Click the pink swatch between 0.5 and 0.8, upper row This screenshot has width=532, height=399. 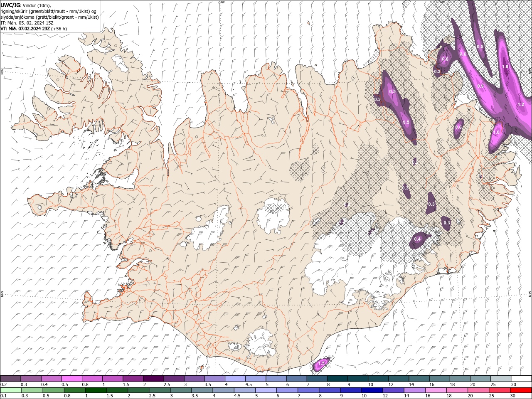point(71,379)
